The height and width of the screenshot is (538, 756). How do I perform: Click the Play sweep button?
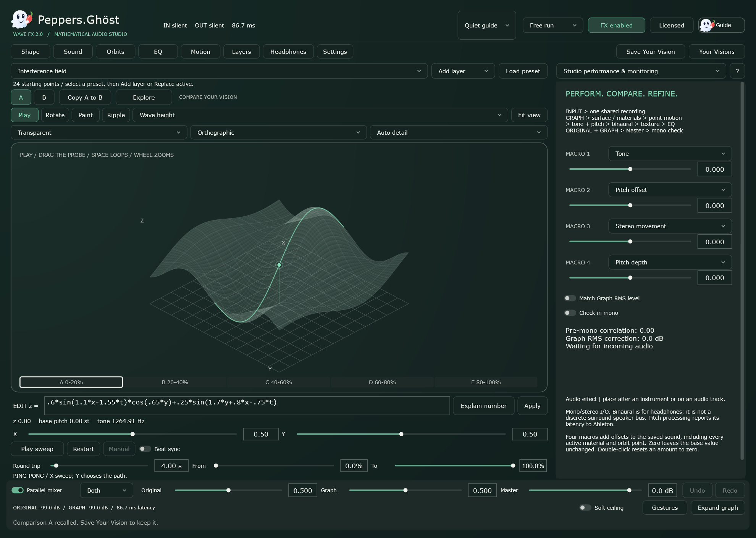click(x=37, y=449)
